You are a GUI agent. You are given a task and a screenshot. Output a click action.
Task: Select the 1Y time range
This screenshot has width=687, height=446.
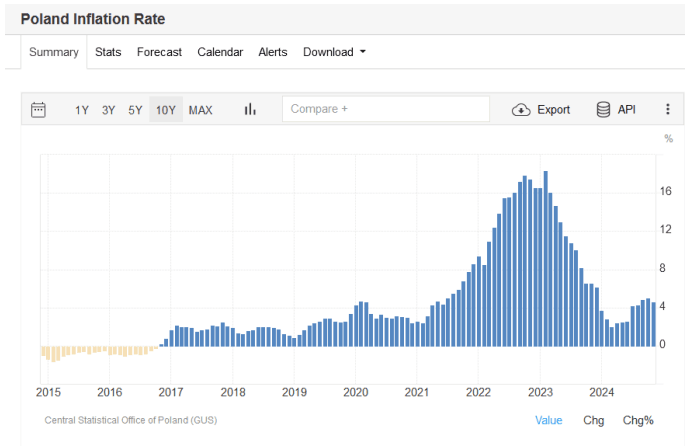click(x=82, y=110)
